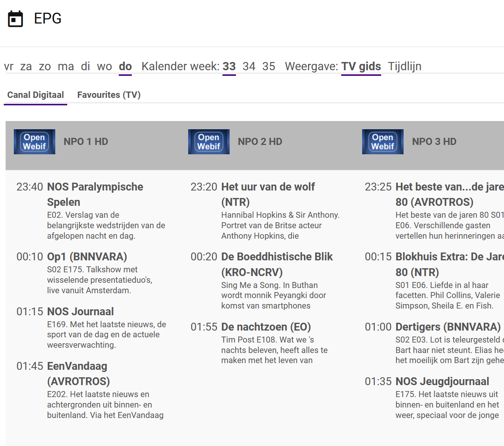
Task: Select the ma day tab
Action: click(x=66, y=66)
